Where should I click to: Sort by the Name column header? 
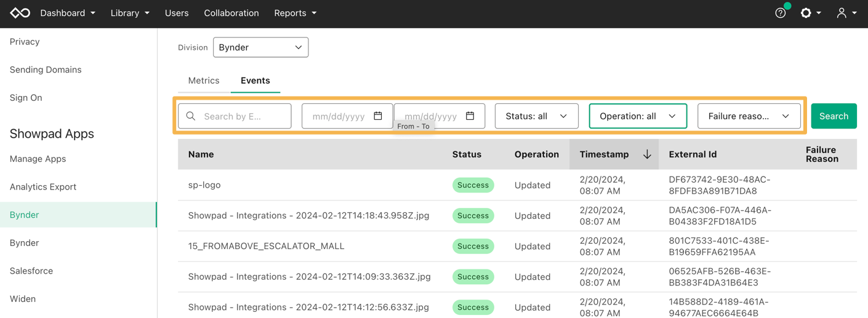point(201,154)
